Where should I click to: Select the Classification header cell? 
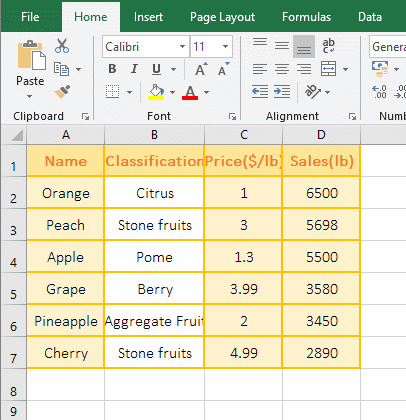[x=154, y=161]
